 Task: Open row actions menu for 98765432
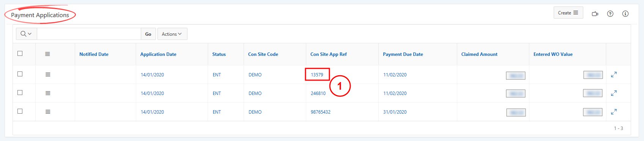(x=48, y=112)
